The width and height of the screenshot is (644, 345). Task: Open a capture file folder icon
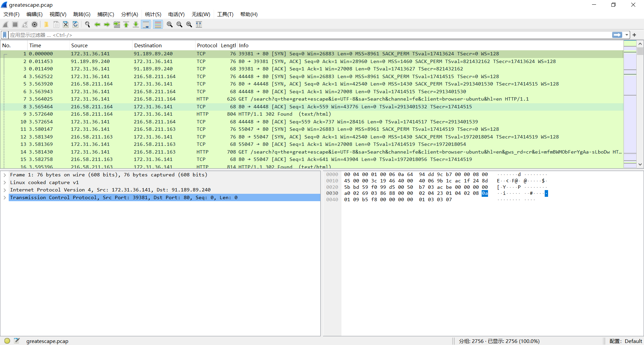click(x=46, y=24)
